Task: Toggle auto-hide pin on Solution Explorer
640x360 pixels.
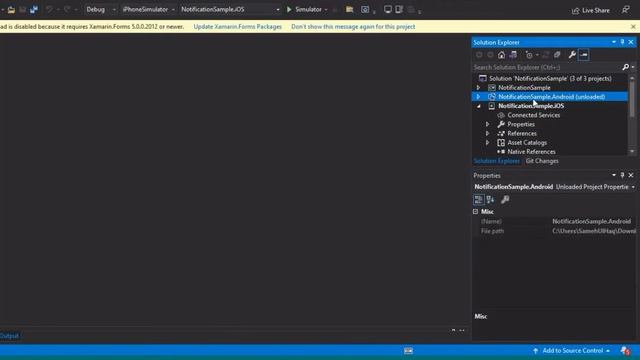Action: (x=622, y=42)
